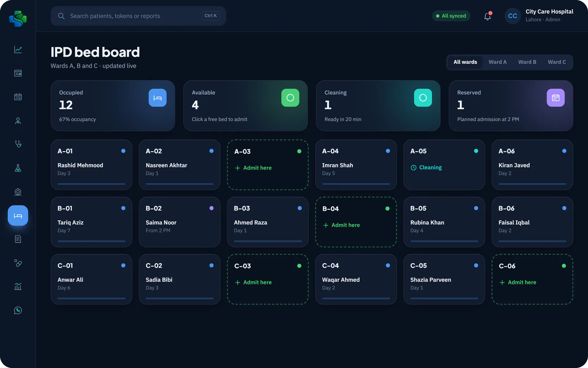
Task: Click the purple calendar icon on the Reserved card
Action: click(x=556, y=98)
